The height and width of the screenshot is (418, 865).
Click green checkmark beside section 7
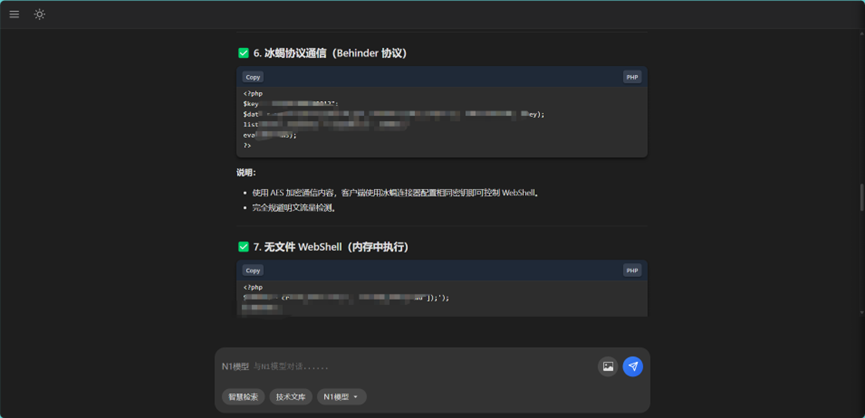(243, 247)
